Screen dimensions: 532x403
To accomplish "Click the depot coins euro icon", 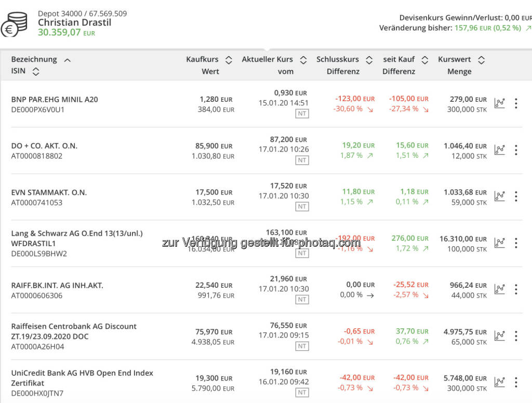I will [15, 24].
